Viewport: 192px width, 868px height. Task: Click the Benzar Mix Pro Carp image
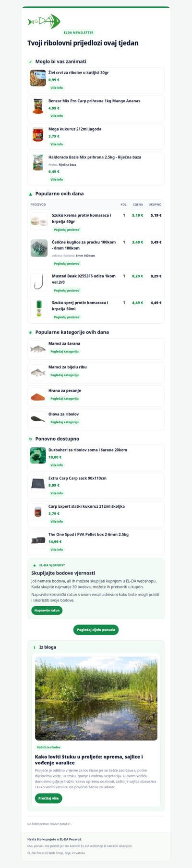38,106
